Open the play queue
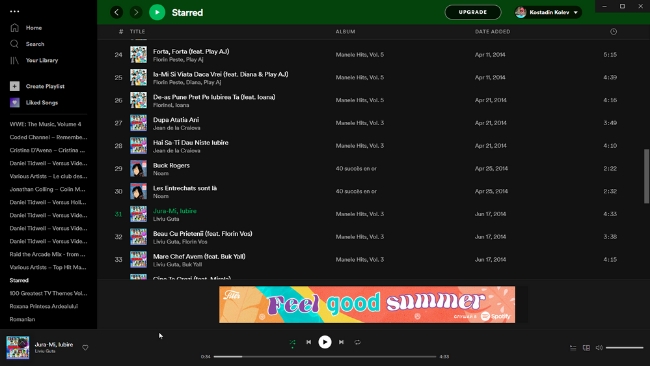The width and height of the screenshot is (650, 366). coord(573,348)
